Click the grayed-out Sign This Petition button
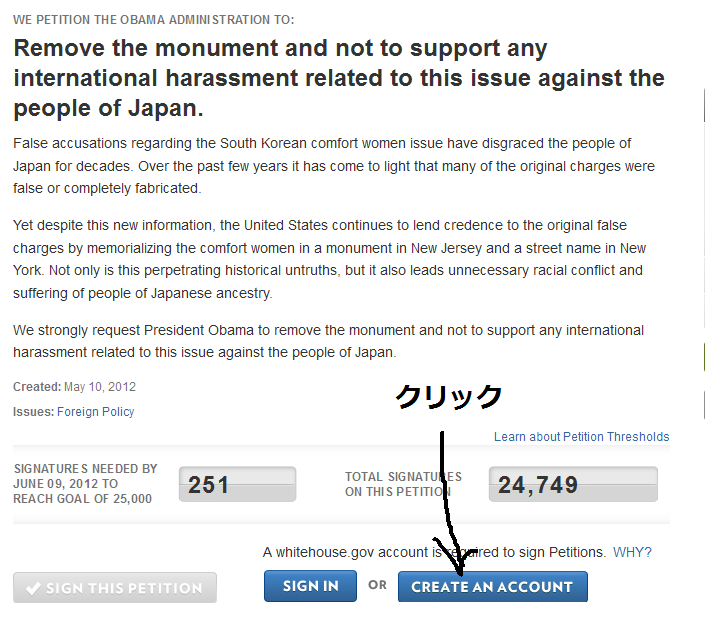Image resolution: width=705 pixels, height=624 pixels. coord(115,588)
